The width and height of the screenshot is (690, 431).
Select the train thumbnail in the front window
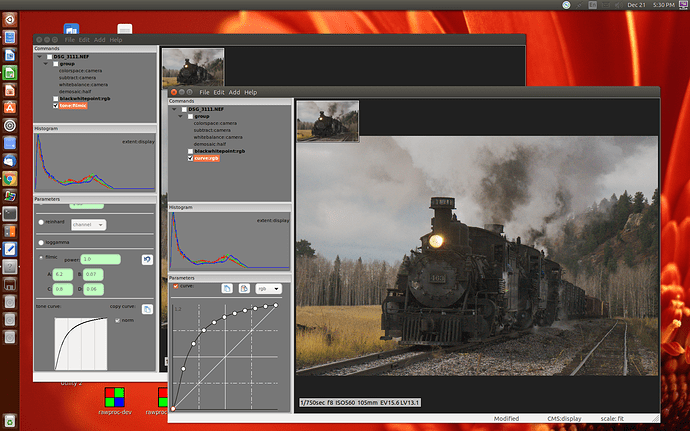tap(328, 121)
